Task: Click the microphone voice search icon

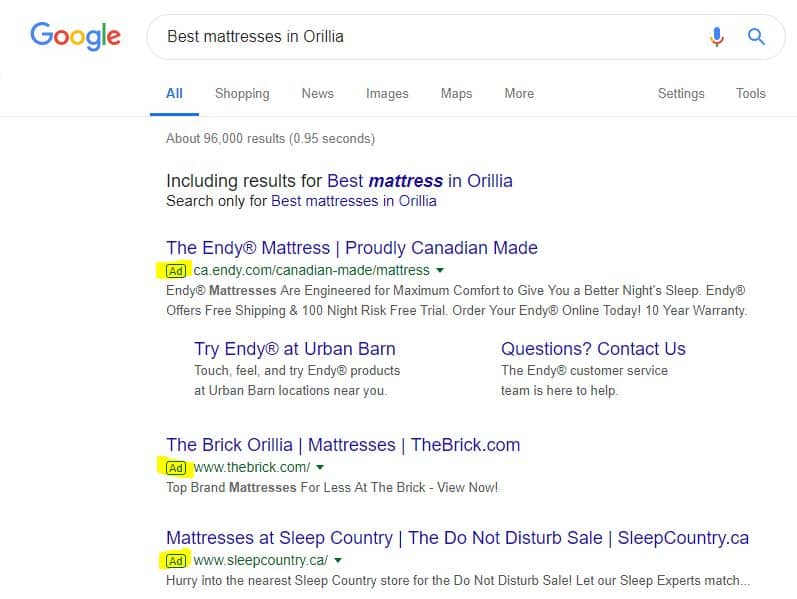Action: [x=716, y=37]
